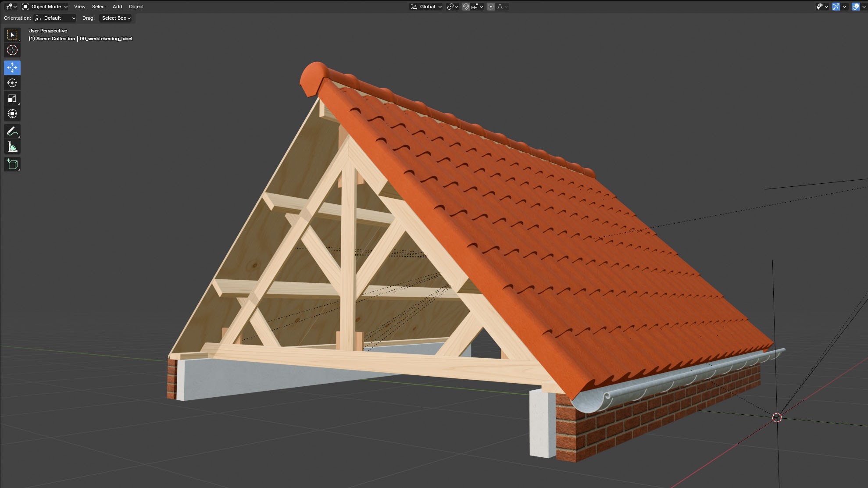This screenshot has width=868, height=488.
Task: Select the Add Cube tool
Action: click(x=12, y=164)
